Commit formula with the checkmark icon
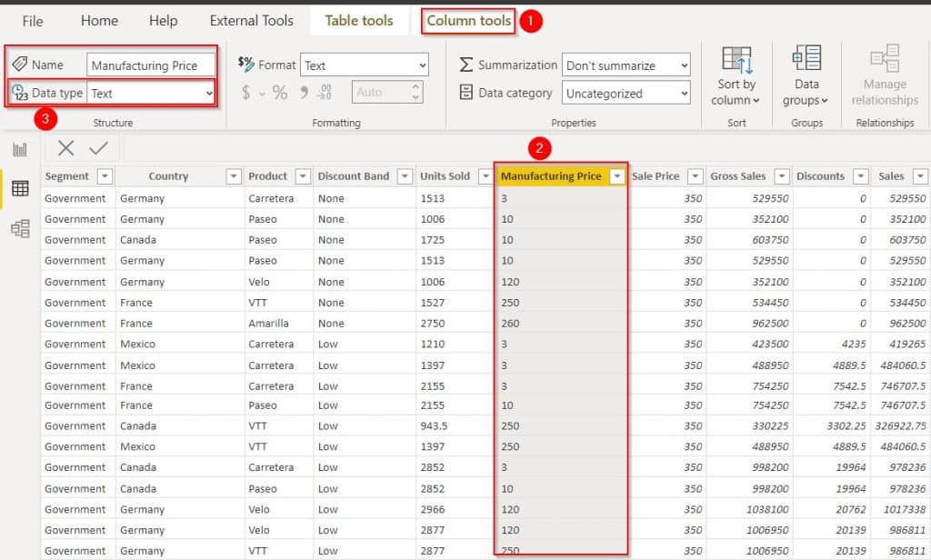The image size is (931, 560). (98, 148)
